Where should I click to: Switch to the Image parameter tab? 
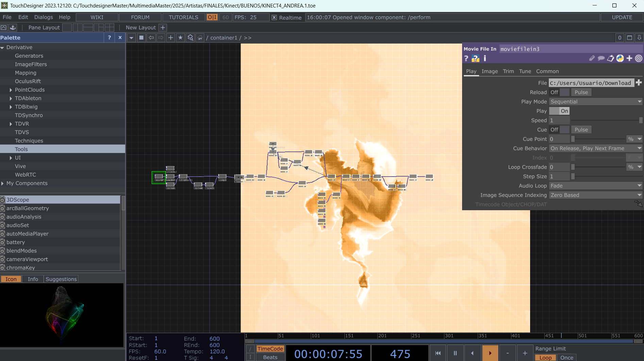(490, 71)
